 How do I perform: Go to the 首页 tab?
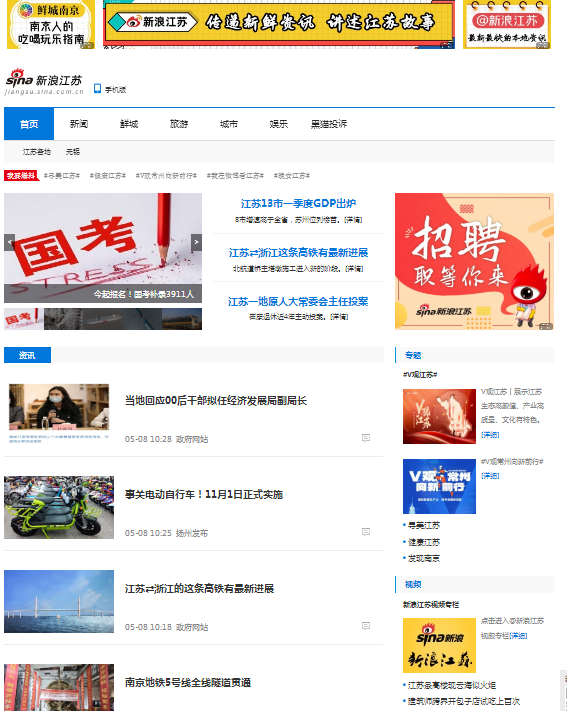pos(29,124)
